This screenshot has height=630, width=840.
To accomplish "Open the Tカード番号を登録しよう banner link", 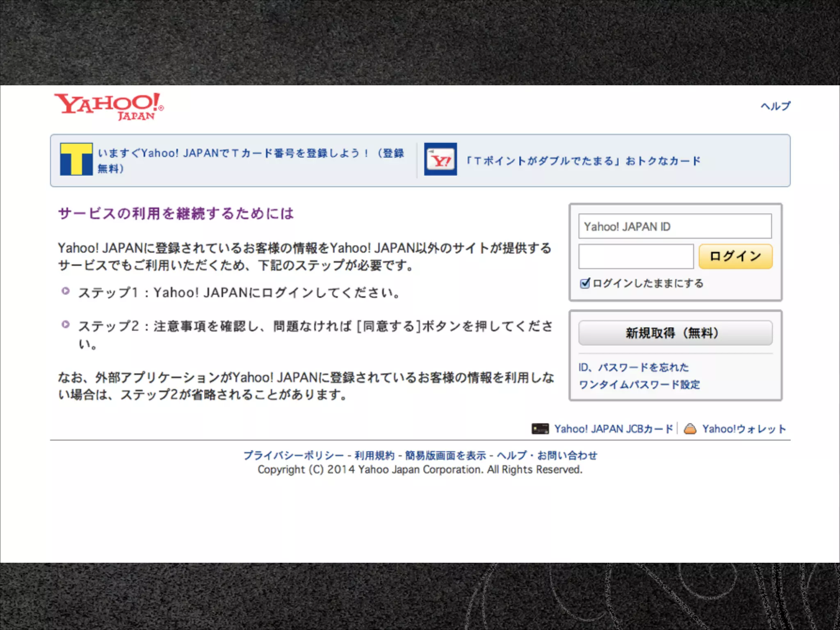I will pos(251,160).
